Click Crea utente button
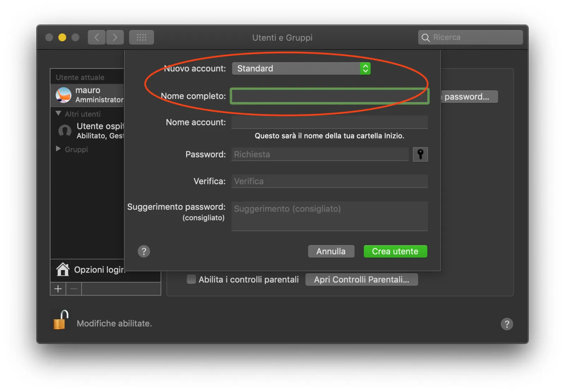 (395, 251)
